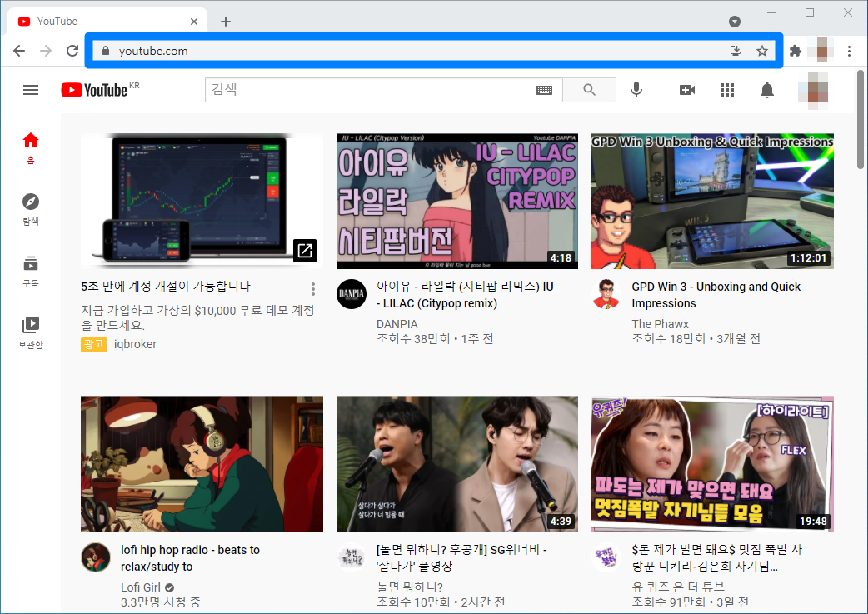Click the title [놀면 뭐하니? 후공개] SG워너비
Viewport: 868px width, 614px height.
tap(461, 558)
